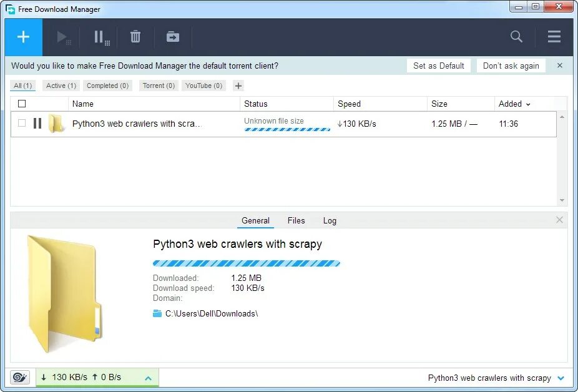Open the hamburger main menu
The width and height of the screenshot is (578, 392).
554,36
